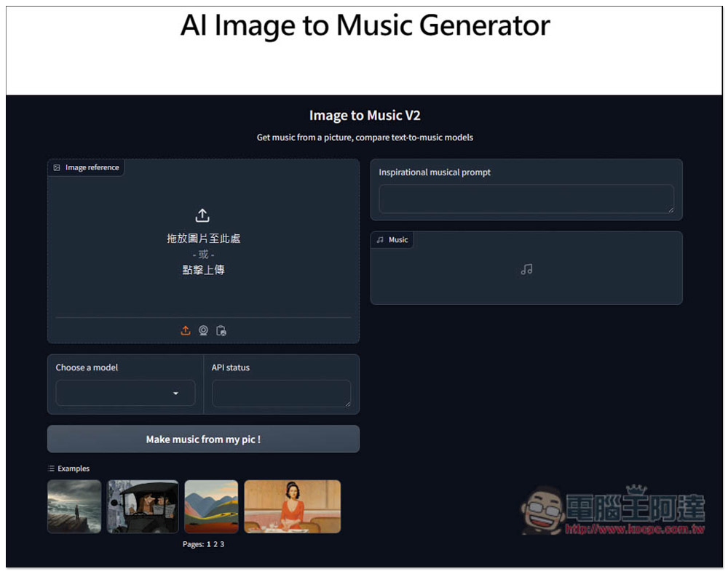Open the Choose a model dropdown
The height and width of the screenshot is (574, 728).
125,393
